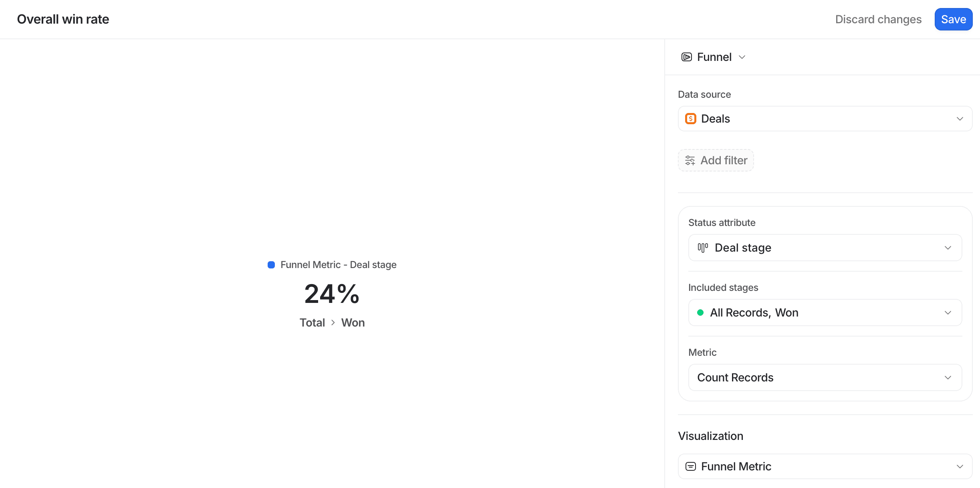This screenshot has height=488, width=980.
Task: Click the Funnel report type icon
Action: (686, 57)
